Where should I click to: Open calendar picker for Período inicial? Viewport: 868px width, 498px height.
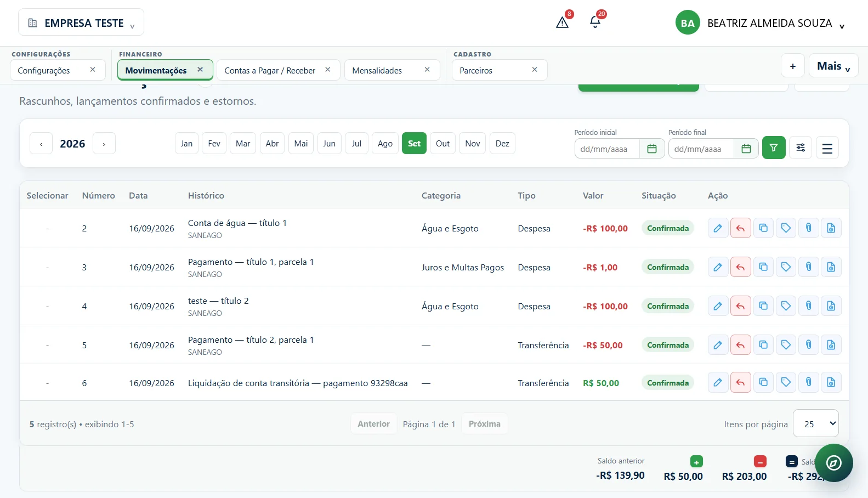coord(652,149)
